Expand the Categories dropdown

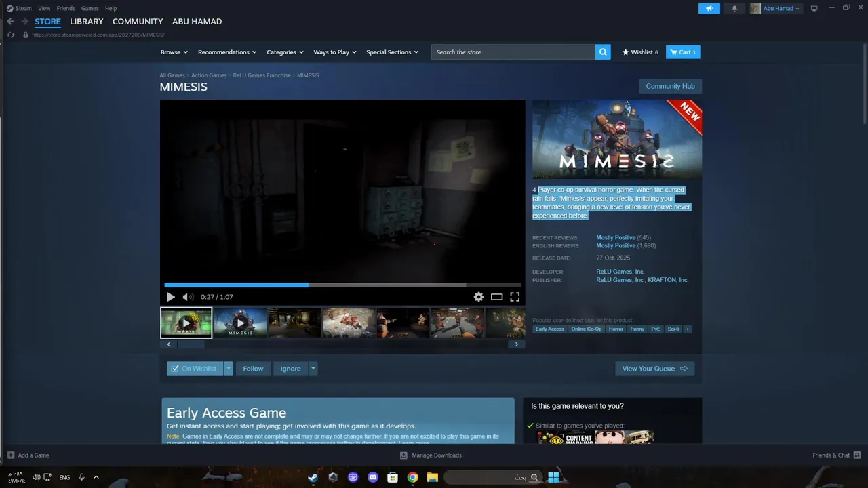(x=284, y=52)
